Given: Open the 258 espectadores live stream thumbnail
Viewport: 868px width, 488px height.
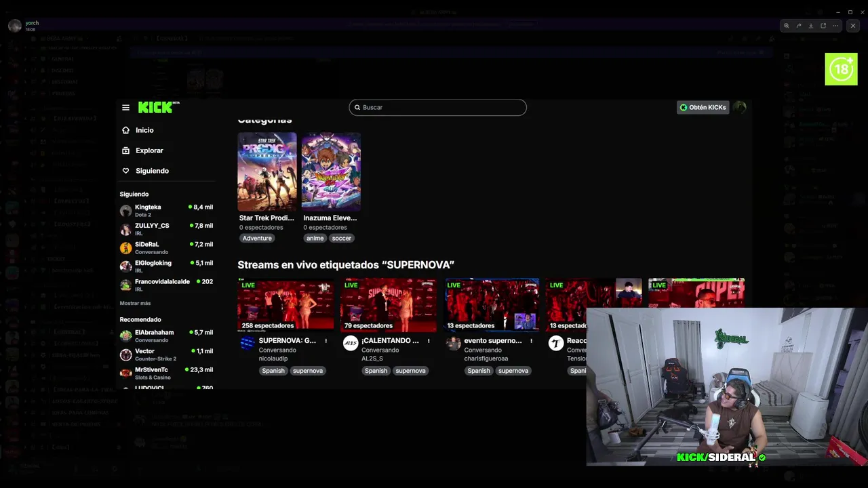Looking at the screenshot, I should pyautogui.click(x=285, y=304).
